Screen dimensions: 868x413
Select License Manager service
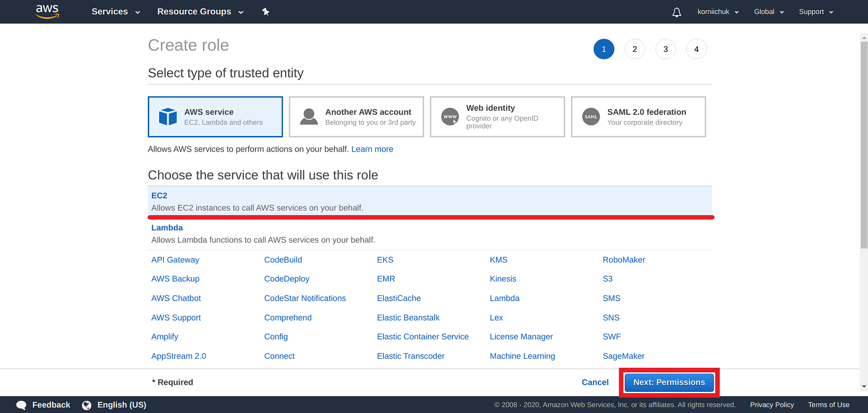click(x=521, y=337)
